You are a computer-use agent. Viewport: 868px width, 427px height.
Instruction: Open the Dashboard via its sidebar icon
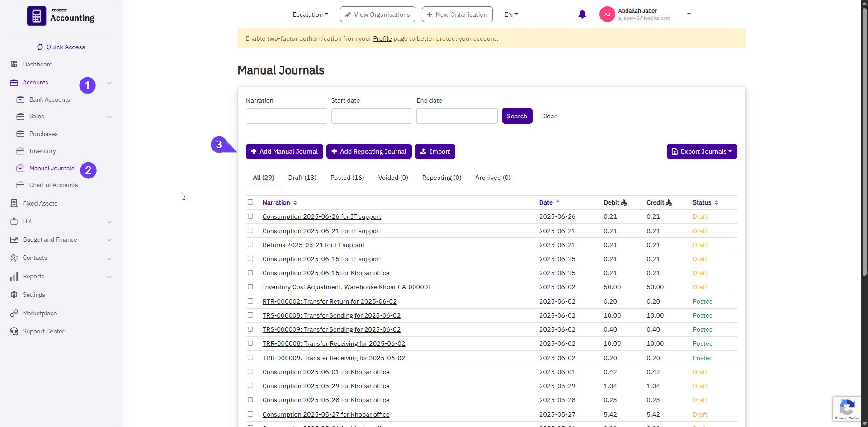pyautogui.click(x=14, y=64)
